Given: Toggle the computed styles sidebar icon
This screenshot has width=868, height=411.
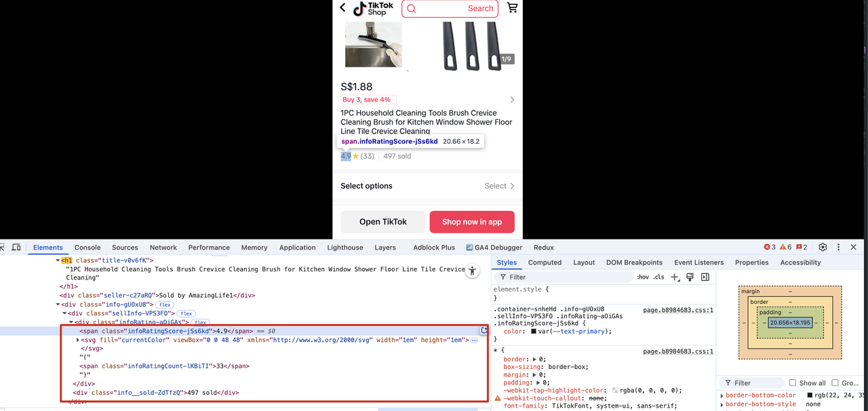Looking at the screenshot, I should coord(705,277).
